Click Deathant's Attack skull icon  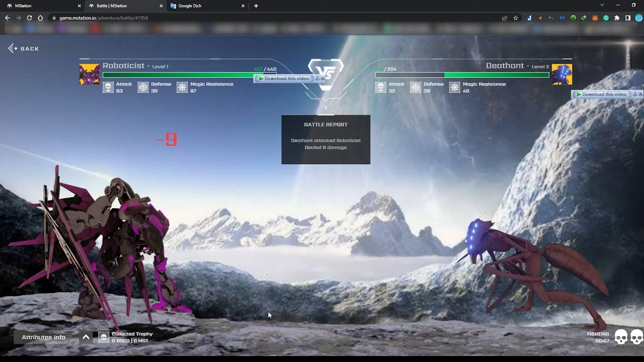pos(381,87)
